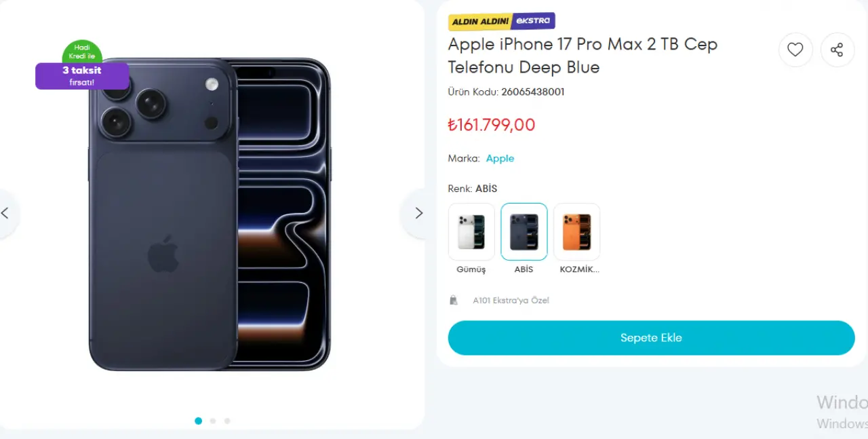868x439 pixels.
Task: Click the product title text
Action: click(582, 56)
